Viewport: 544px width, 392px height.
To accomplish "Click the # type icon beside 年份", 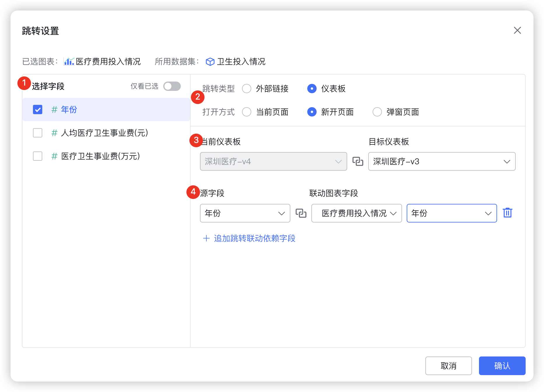I will coord(54,110).
